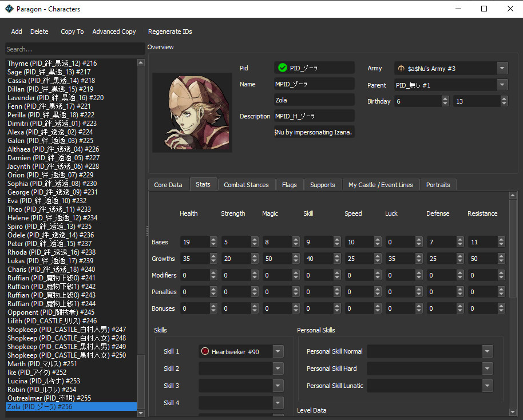The height and width of the screenshot is (420, 523).
Task: Open Personal Skill Normal dropdown
Action: click(x=487, y=351)
